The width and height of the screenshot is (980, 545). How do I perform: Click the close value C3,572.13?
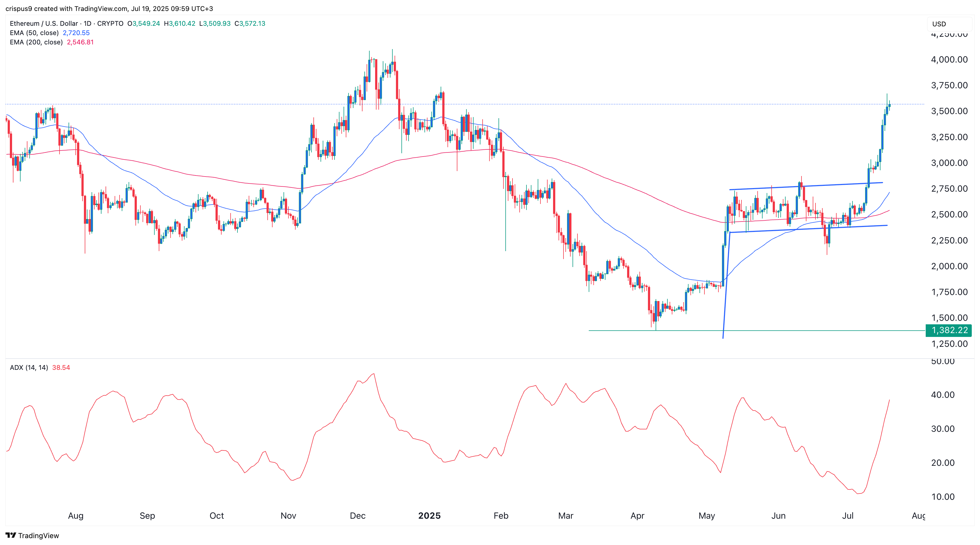pyautogui.click(x=250, y=23)
